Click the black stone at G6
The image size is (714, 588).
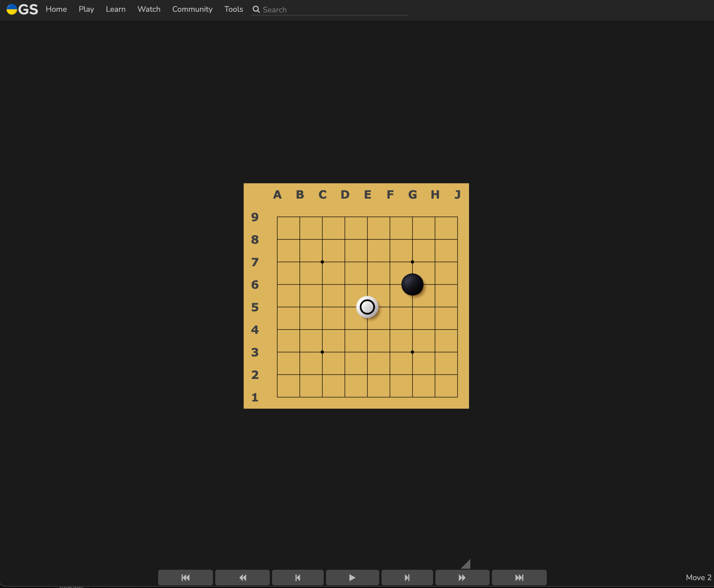[x=412, y=285]
